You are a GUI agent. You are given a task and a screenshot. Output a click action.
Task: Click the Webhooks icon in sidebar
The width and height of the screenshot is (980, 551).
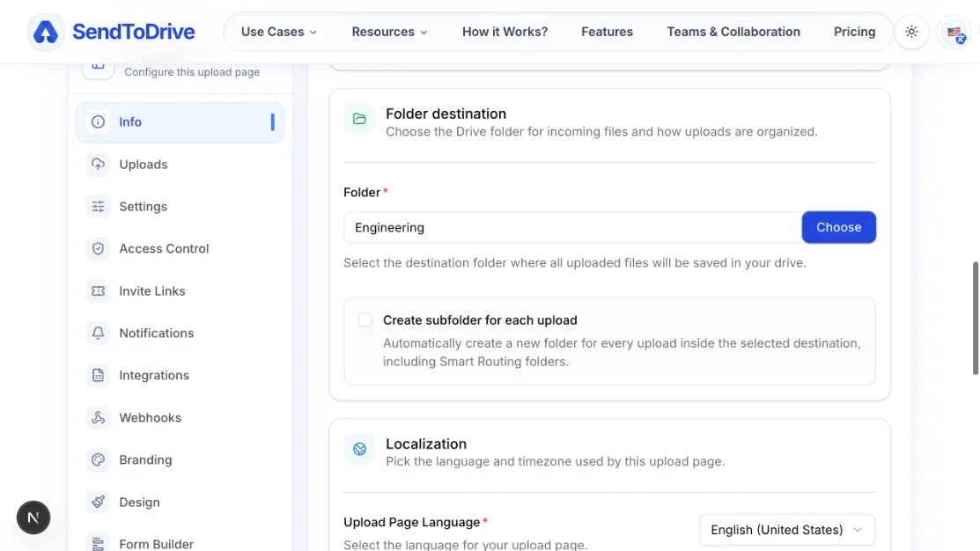[98, 417]
